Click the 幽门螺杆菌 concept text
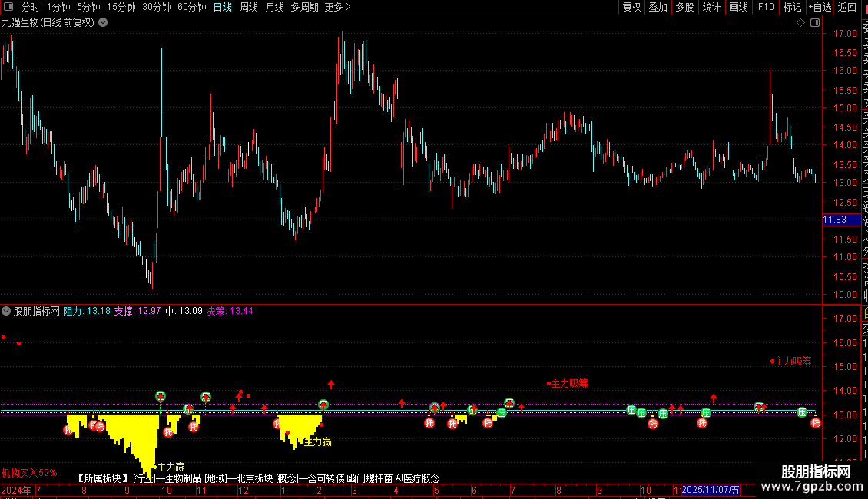This screenshot has width=868, height=499. (x=369, y=478)
